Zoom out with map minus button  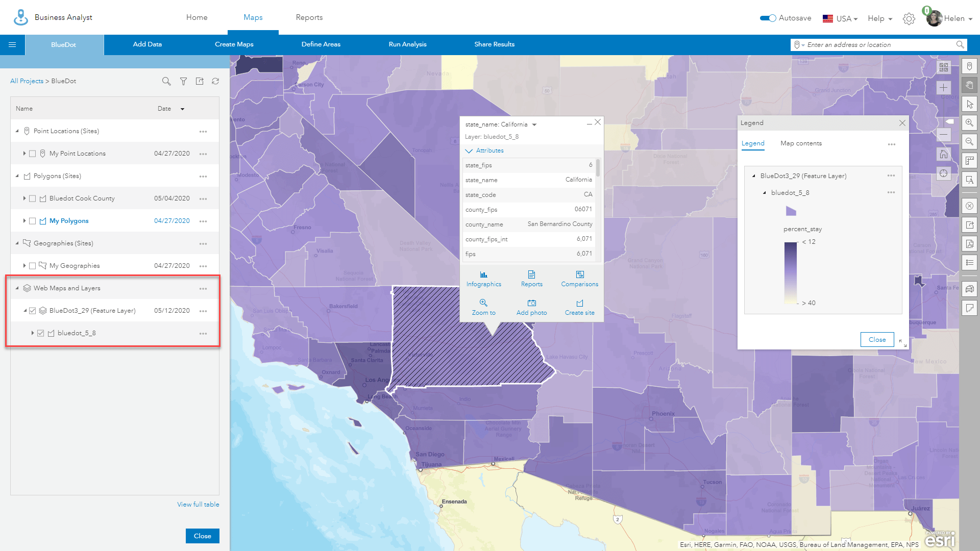[x=944, y=135]
